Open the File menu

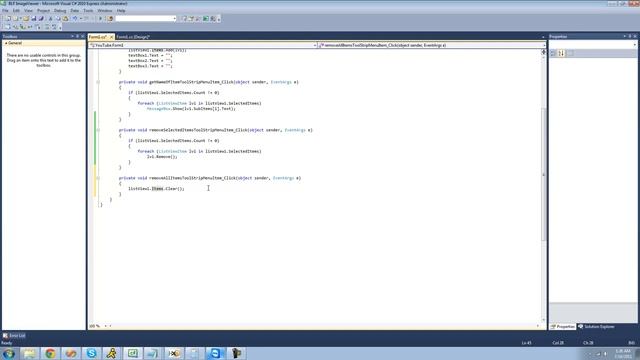[5, 11]
